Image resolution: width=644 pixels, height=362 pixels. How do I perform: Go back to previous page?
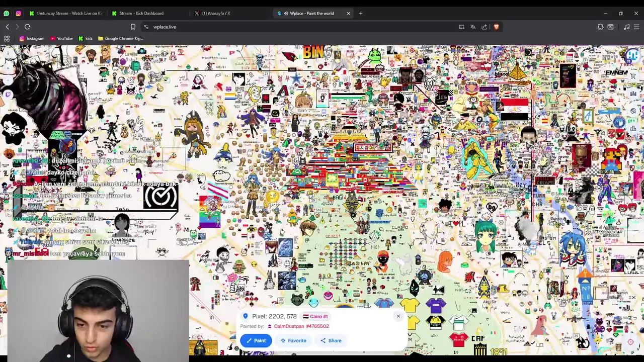point(7,27)
